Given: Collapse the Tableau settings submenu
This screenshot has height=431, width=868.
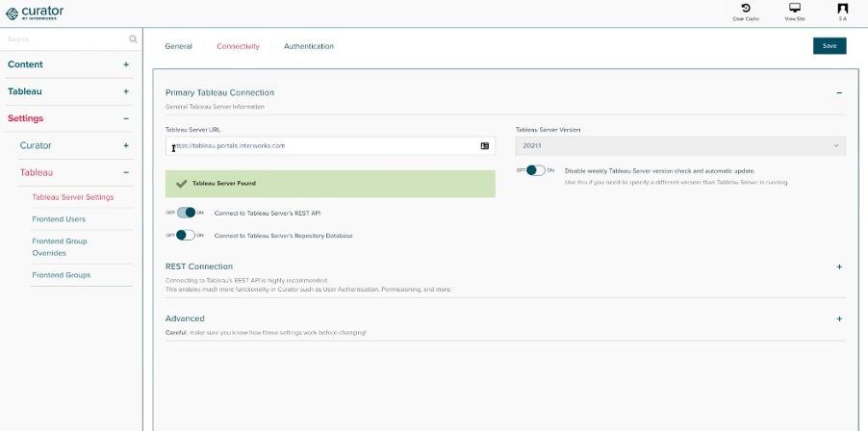Looking at the screenshot, I should [x=126, y=172].
